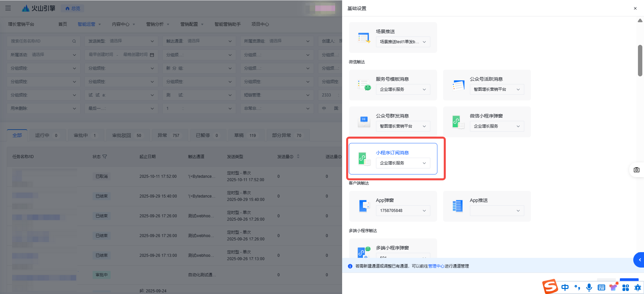The image size is (644, 294).
Task: Open the 所属活动 filter dropdown
Action: click(43, 55)
